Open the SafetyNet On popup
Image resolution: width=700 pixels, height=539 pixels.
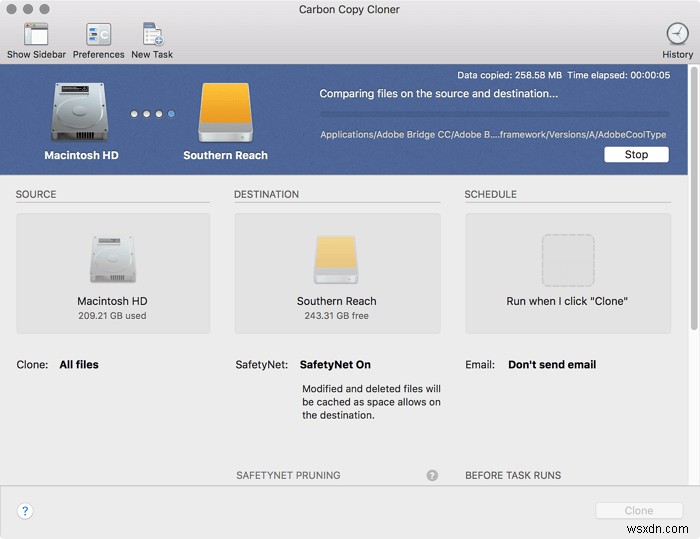pos(335,364)
